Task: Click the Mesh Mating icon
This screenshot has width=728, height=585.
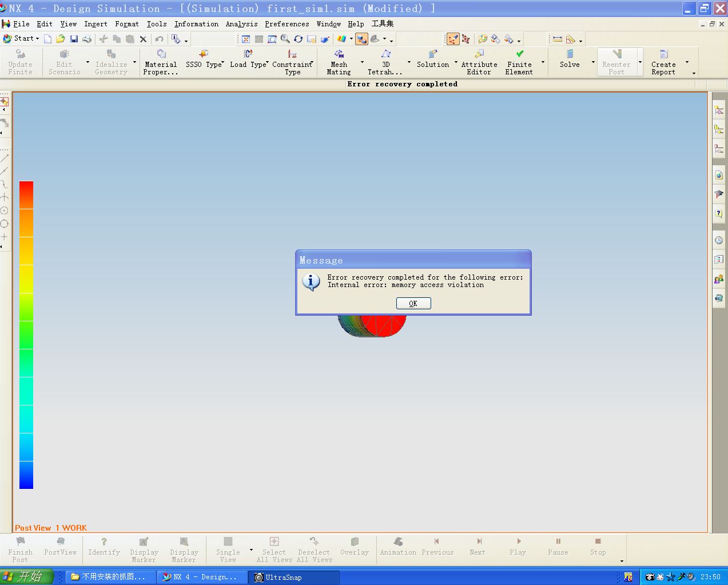Action: 339,62
